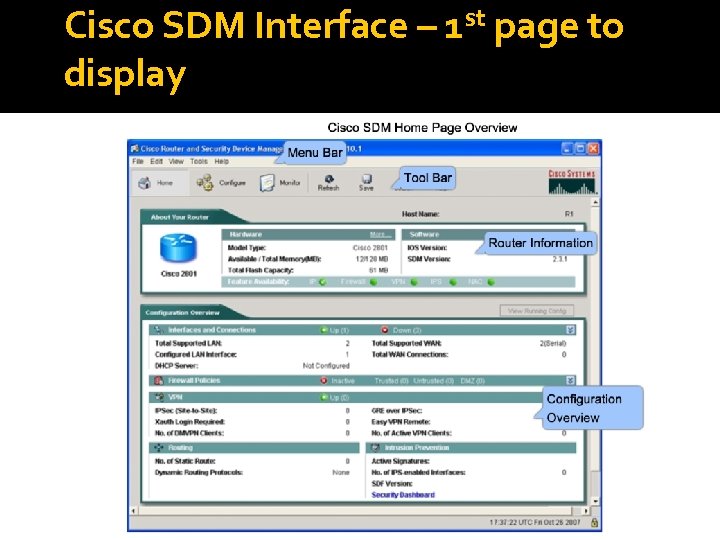Click the Total Supported WAN label
The image size is (720, 540).
(406, 343)
